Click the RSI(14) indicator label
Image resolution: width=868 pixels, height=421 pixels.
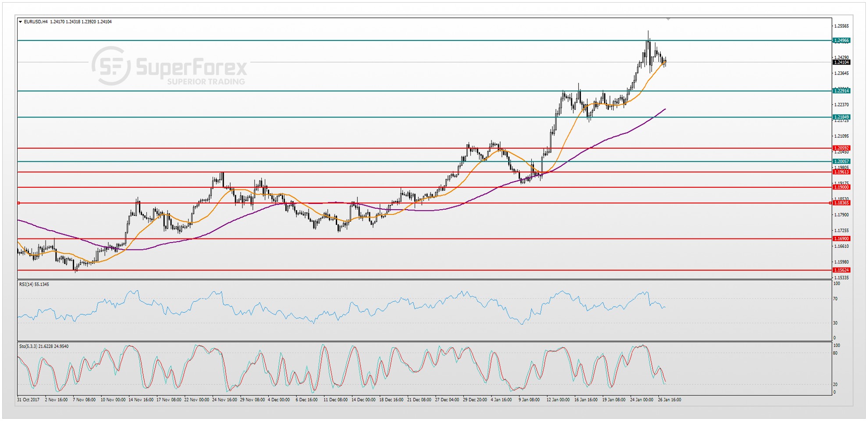(x=34, y=285)
